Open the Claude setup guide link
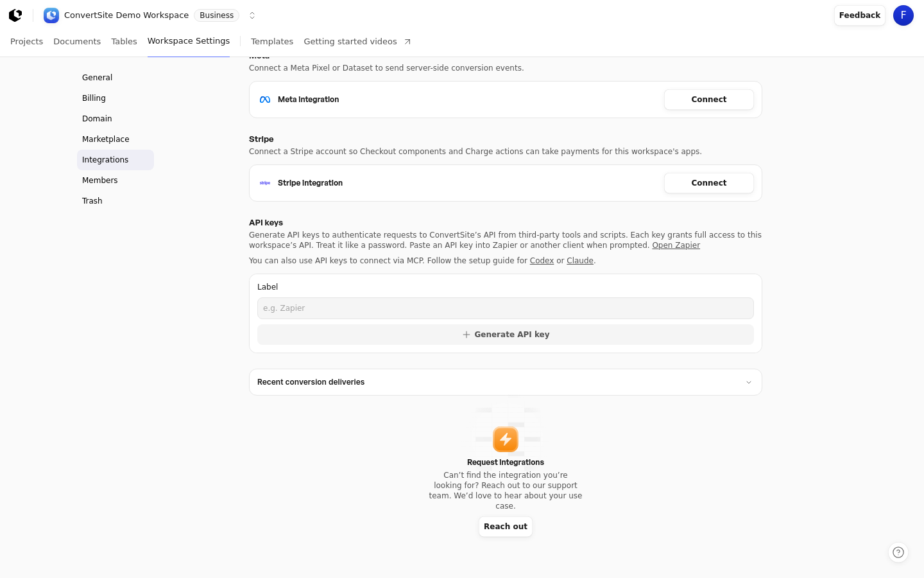 point(580,261)
